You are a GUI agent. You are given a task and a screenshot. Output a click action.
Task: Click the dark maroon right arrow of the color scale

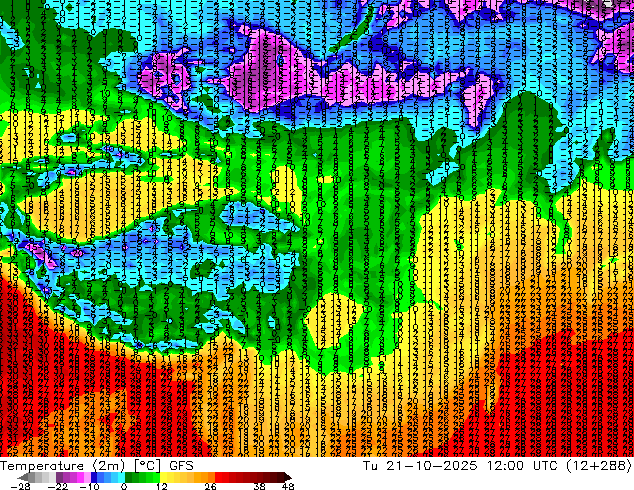point(287,477)
